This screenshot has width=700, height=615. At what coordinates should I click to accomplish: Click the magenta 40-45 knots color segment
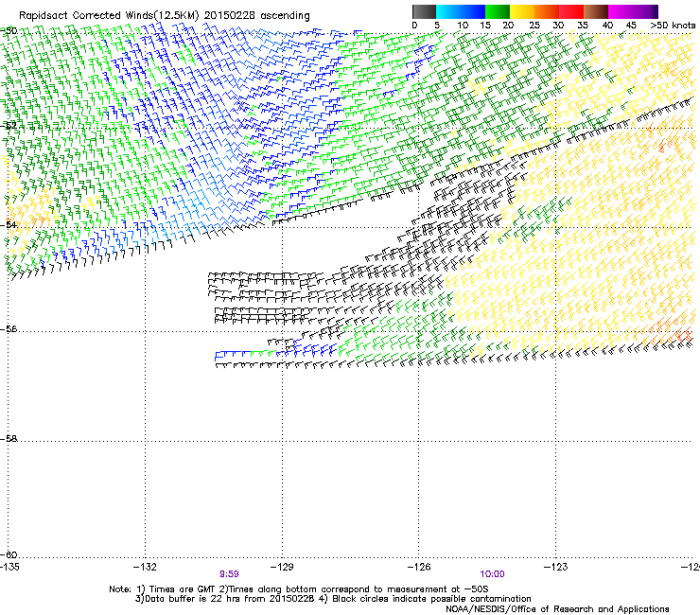pyautogui.click(x=621, y=11)
